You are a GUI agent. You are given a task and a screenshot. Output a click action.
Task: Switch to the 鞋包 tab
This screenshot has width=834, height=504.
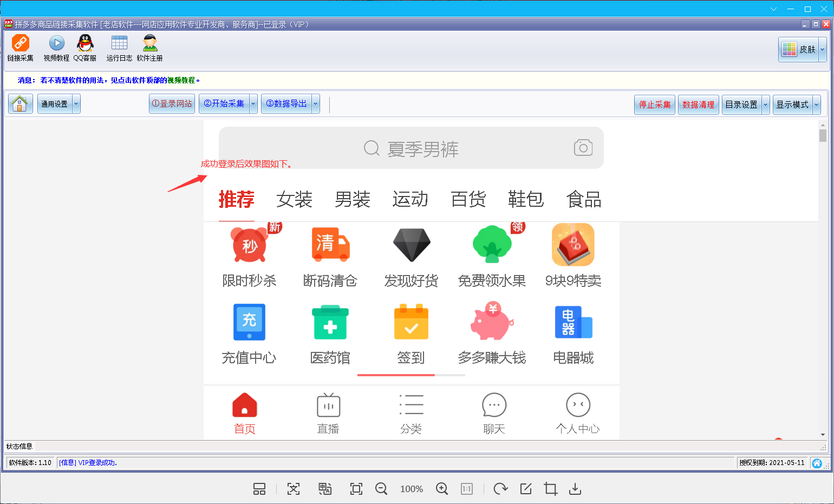coord(526,199)
